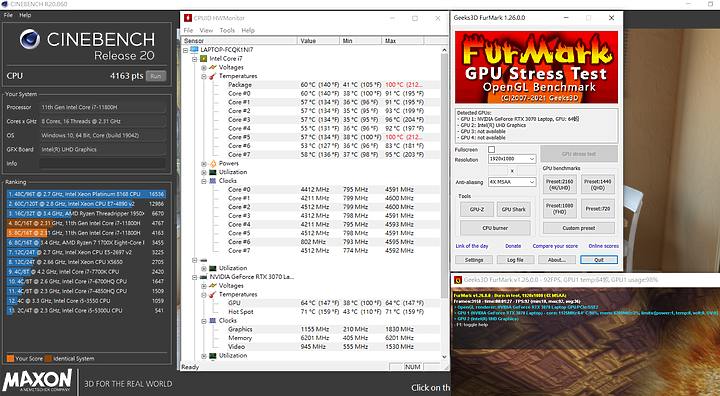This screenshot has height=396, width=720.
Task: Collapse Intel Core i7 Clocks node
Action: pos(203,181)
